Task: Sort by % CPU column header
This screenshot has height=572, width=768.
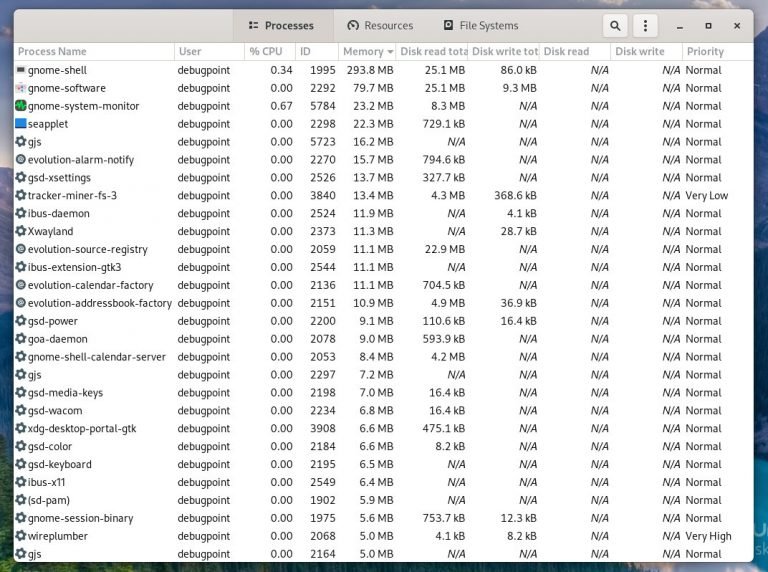Action: pos(267,51)
